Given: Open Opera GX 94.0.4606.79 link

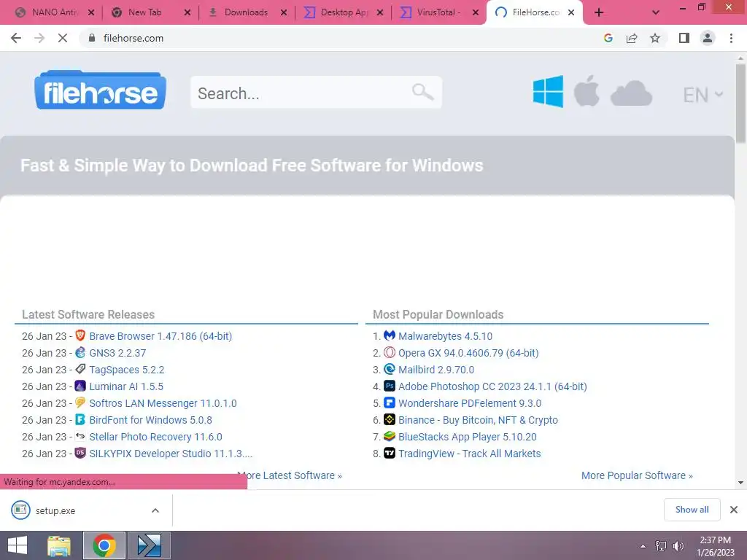Looking at the screenshot, I should click(468, 353).
